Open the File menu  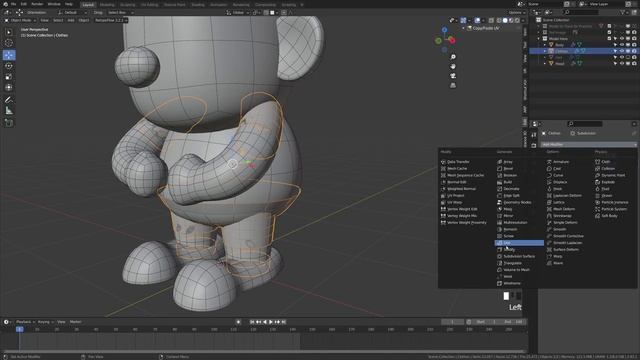click(x=14, y=4)
